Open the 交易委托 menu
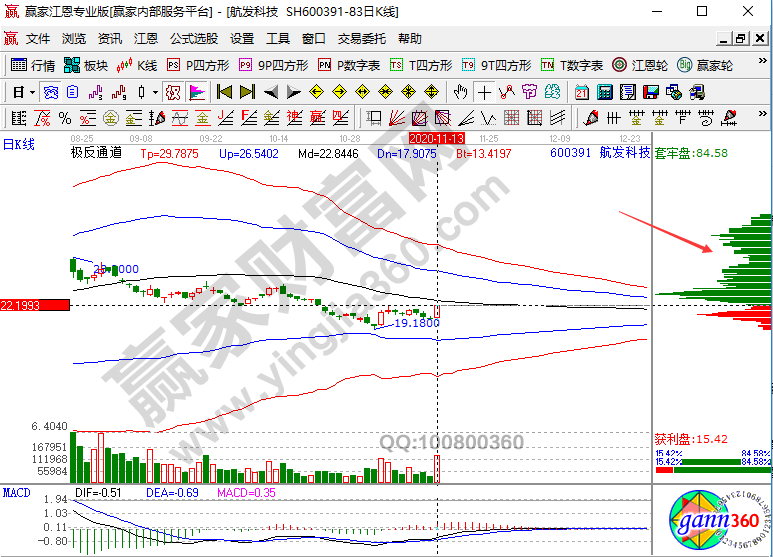 [361, 39]
